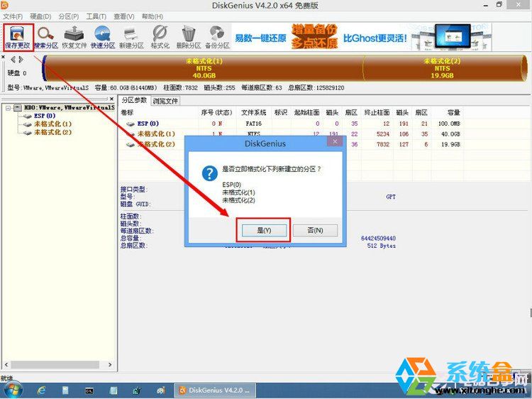Launch Internet Explorer from the taskbar
This screenshot has width=532, height=399.
coord(41,390)
